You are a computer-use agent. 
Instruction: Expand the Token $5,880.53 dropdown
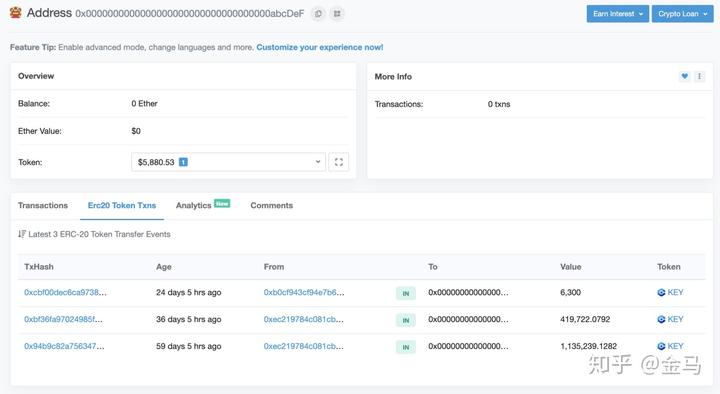coord(228,162)
